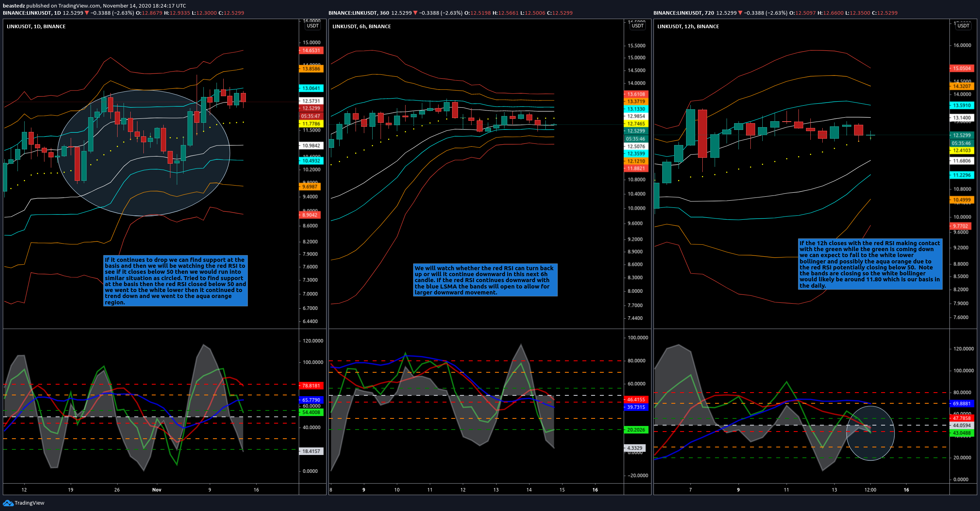The height and width of the screenshot is (511, 980).
Task: Click the red 13.6108 label on 6h chart
Action: click(x=636, y=94)
